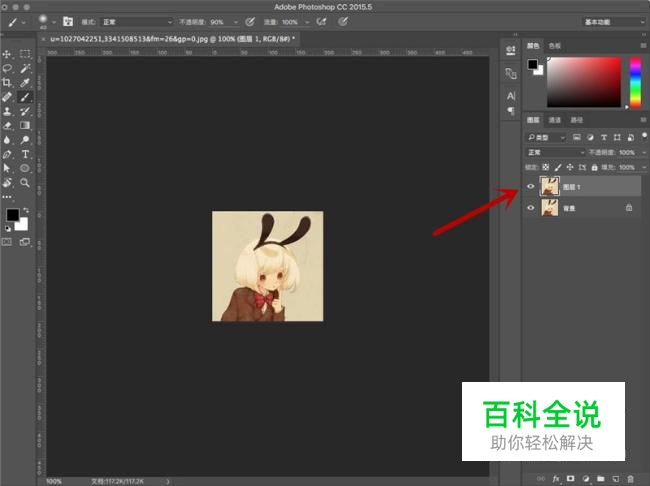650x486 pixels.
Task: Select the Crop tool
Action: click(x=8, y=83)
